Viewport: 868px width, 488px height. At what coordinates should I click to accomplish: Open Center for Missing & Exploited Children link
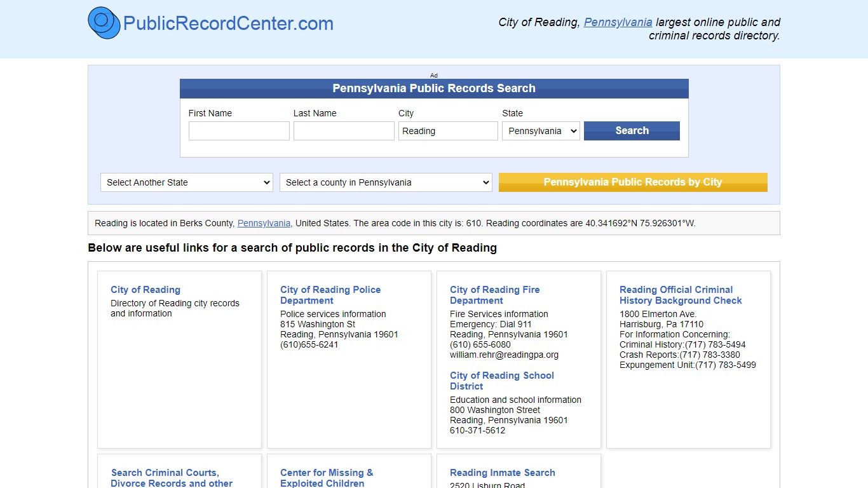click(327, 478)
